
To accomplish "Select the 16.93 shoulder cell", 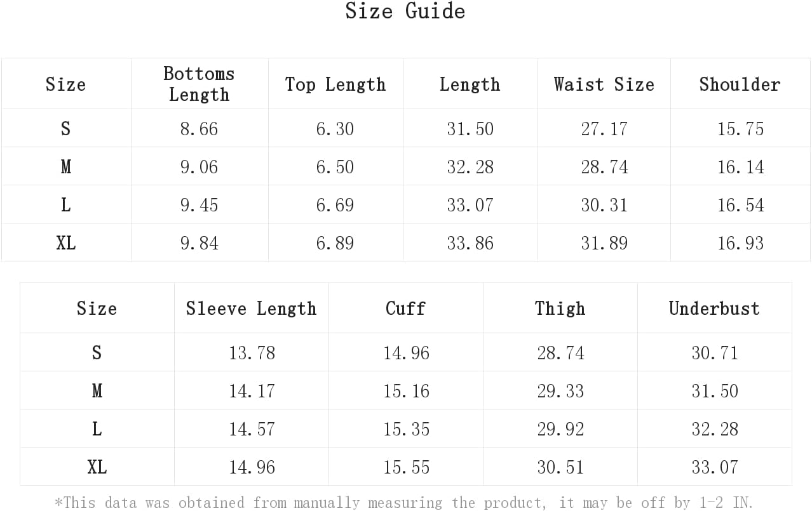I will click(740, 243).
